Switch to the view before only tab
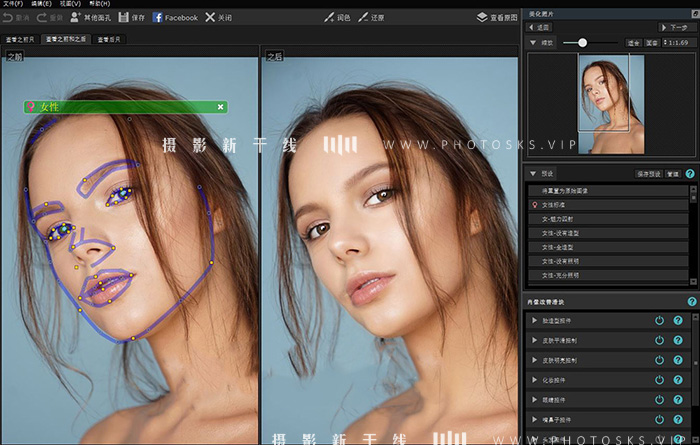The width and height of the screenshot is (700, 445). coord(20,39)
